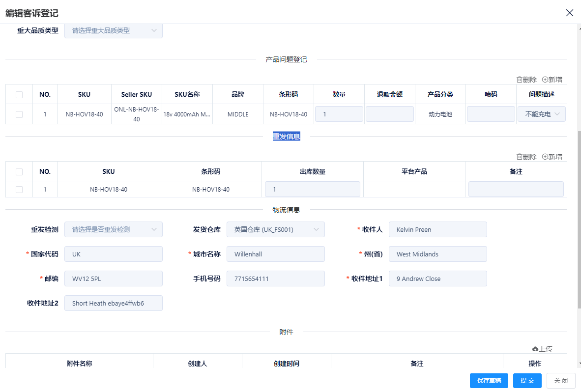Expand the 发货仓库 warehouse dropdown

(x=275, y=229)
